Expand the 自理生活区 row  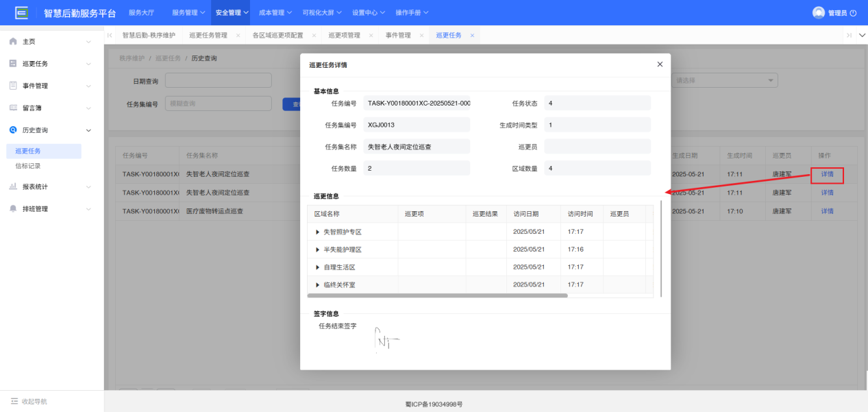point(318,267)
